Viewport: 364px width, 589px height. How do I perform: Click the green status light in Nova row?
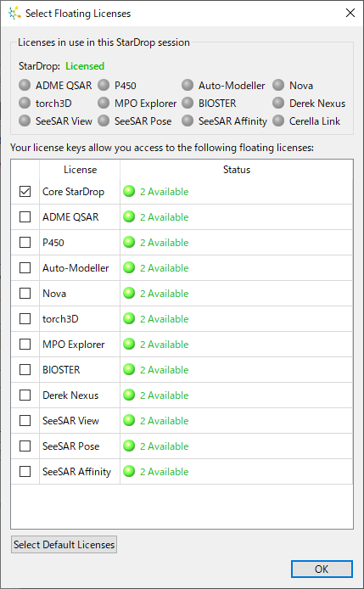click(129, 294)
